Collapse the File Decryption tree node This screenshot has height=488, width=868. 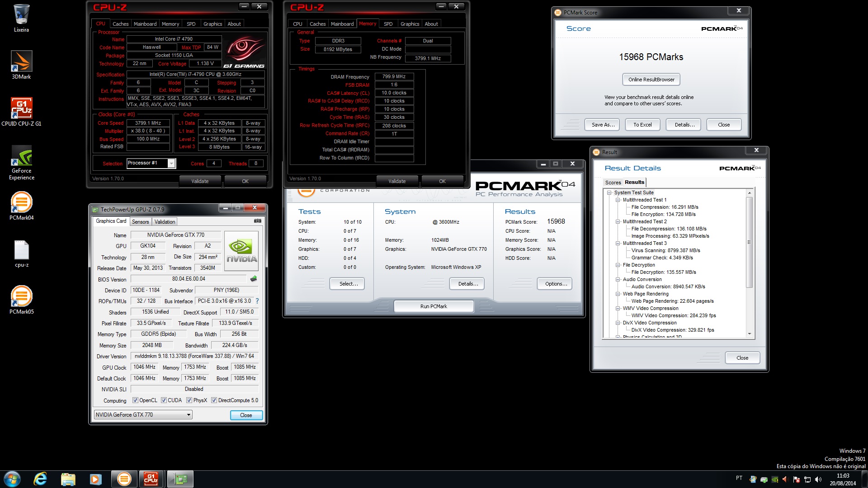pyautogui.click(x=618, y=265)
